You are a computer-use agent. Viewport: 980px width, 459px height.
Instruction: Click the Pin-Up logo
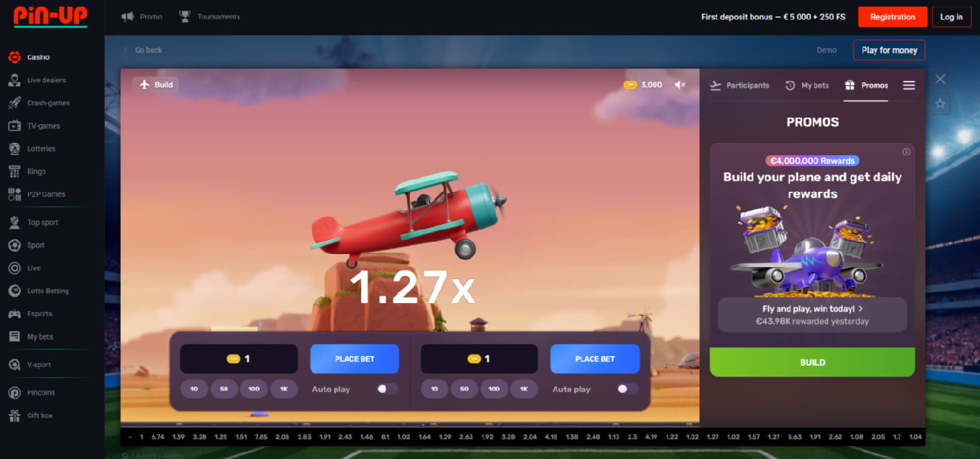coord(51,16)
